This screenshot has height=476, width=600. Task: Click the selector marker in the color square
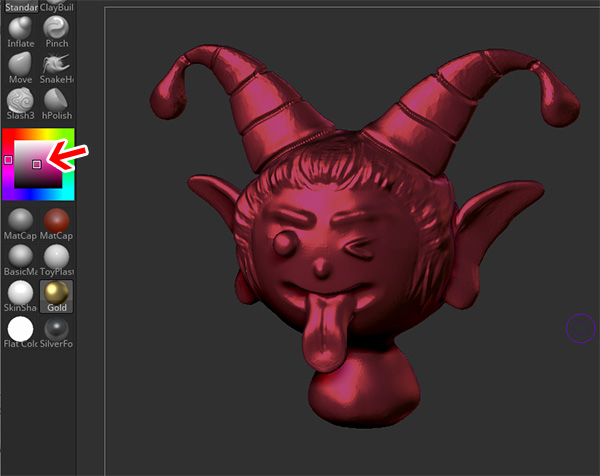(x=37, y=164)
